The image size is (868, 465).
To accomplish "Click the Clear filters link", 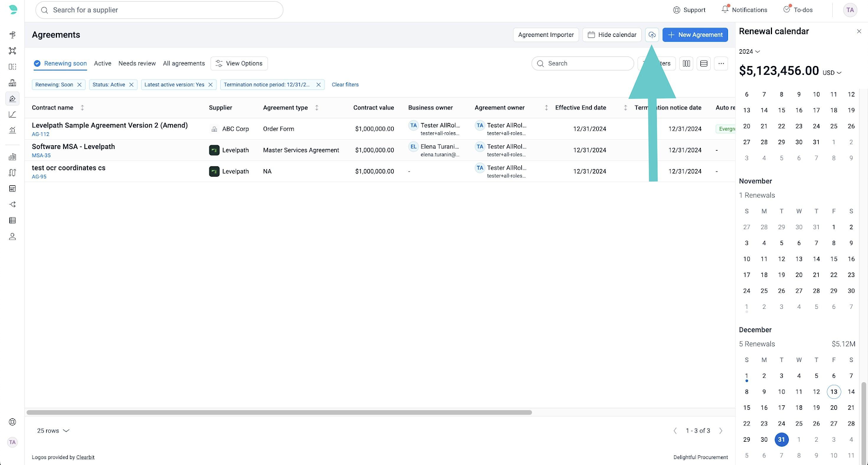I will coord(345,85).
